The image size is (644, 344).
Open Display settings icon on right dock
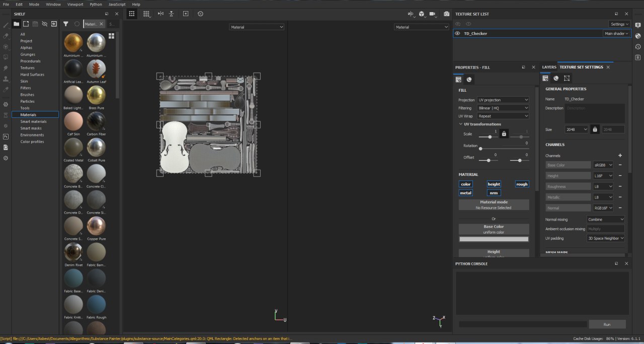coord(638,25)
